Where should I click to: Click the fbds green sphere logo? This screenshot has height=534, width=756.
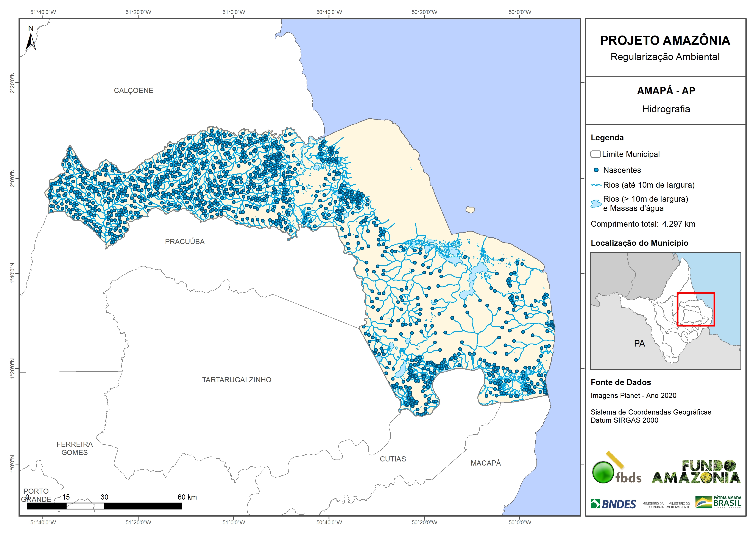coord(603,472)
